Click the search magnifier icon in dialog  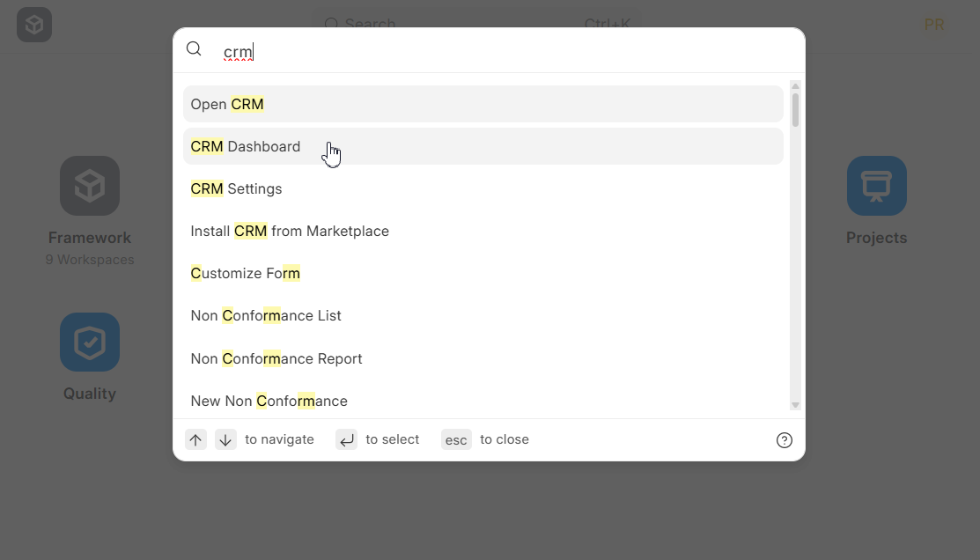click(194, 48)
